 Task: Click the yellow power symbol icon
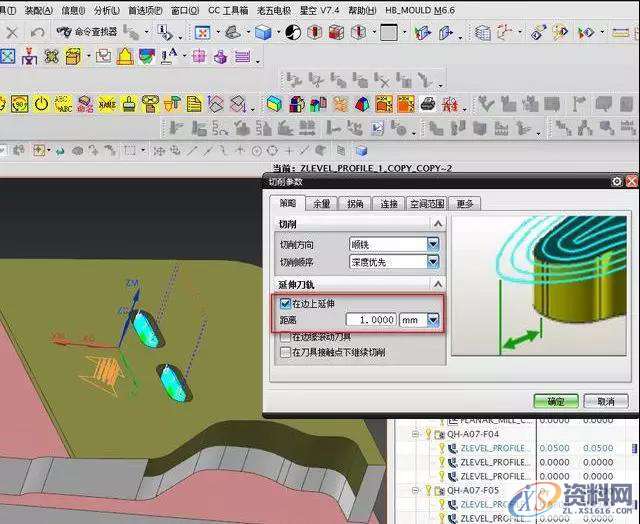coord(42,103)
